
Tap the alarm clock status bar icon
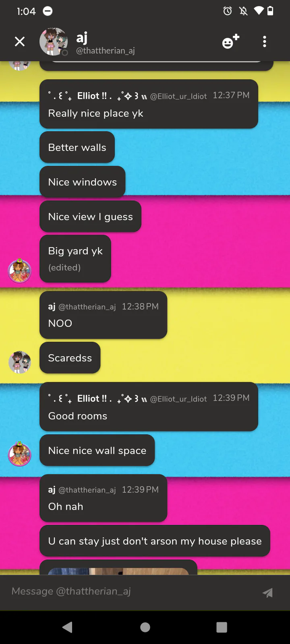pyautogui.click(x=228, y=11)
